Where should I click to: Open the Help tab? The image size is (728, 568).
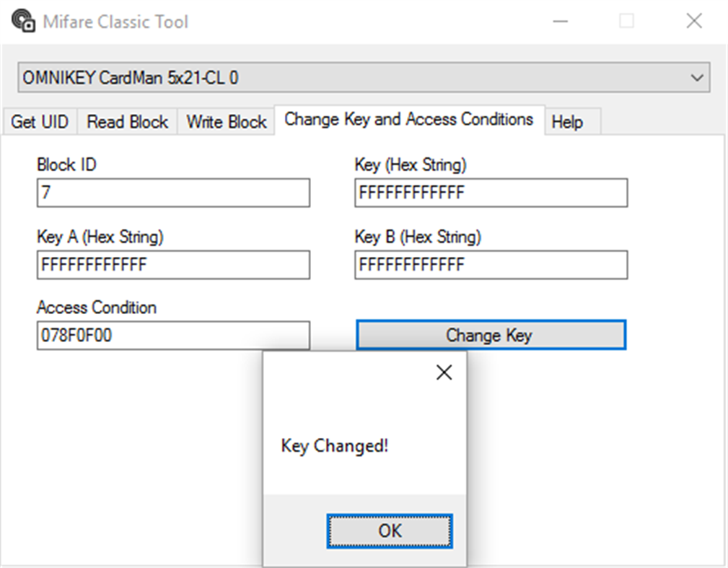[x=567, y=122]
